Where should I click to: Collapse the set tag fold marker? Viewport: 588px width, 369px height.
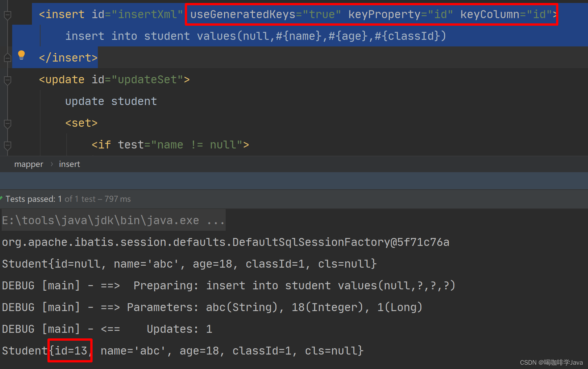[x=7, y=123]
